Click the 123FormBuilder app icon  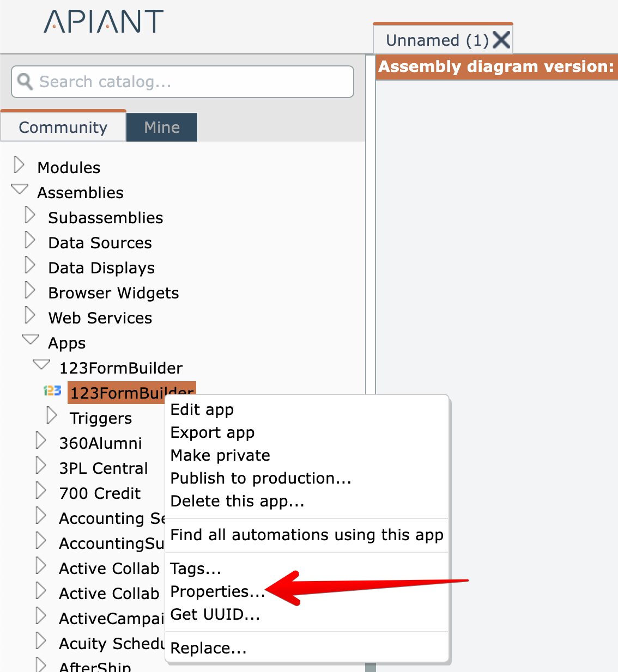(52, 391)
